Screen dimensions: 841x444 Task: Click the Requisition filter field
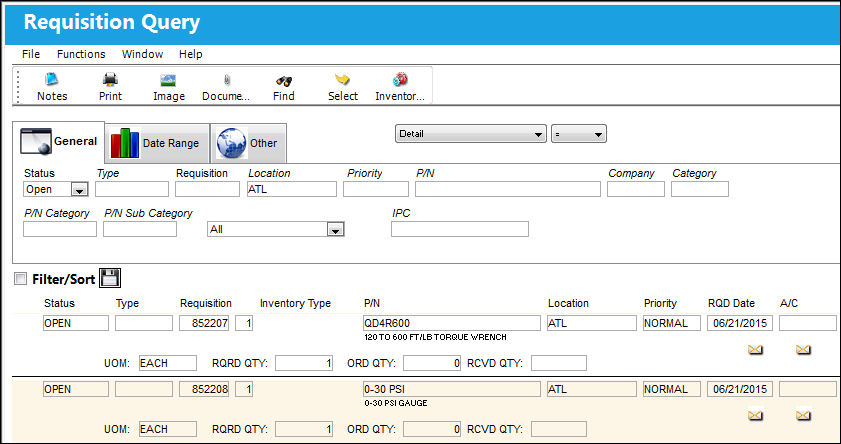(208, 189)
